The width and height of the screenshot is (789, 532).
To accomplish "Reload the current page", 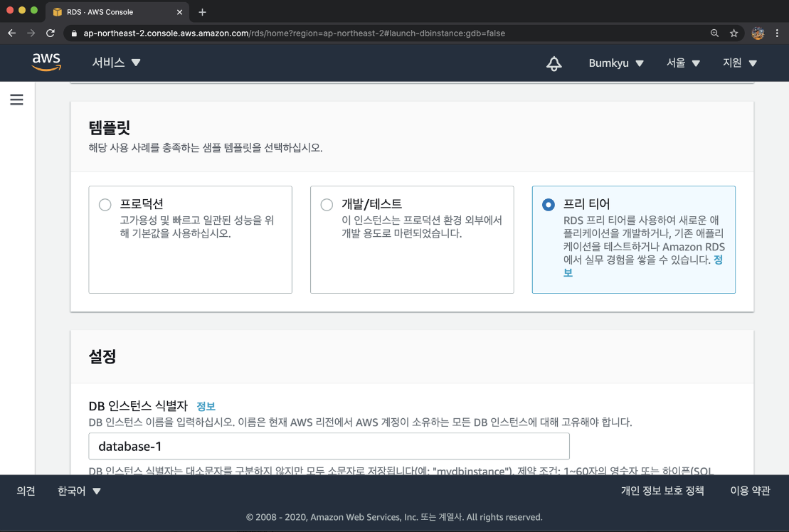I will (x=51, y=33).
